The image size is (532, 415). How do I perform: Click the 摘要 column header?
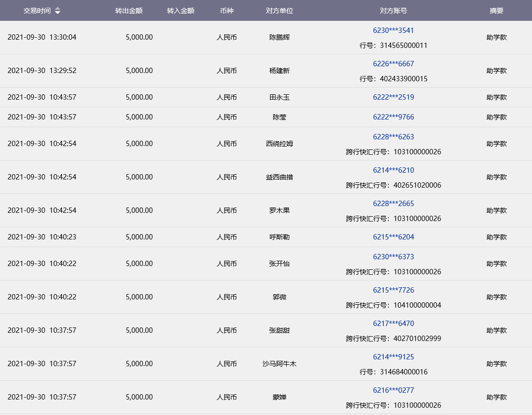click(496, 11)
